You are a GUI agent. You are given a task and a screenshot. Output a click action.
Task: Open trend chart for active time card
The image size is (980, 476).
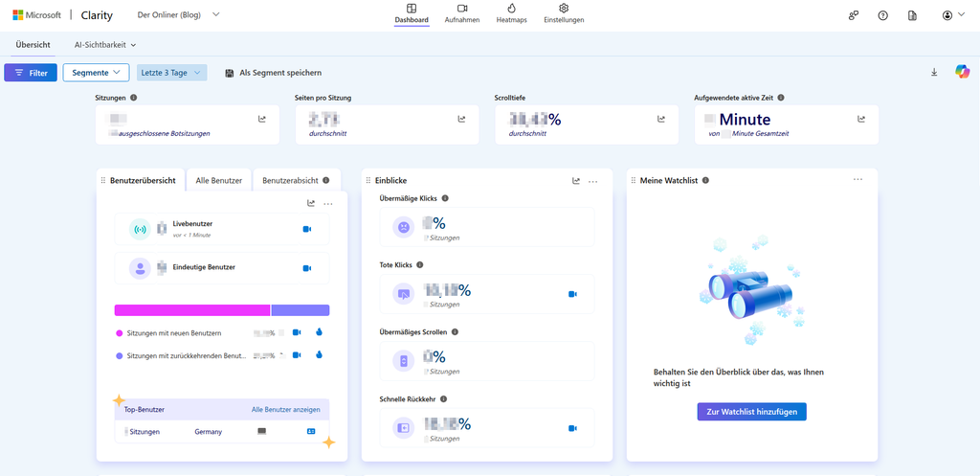click(x=861, y=119)
